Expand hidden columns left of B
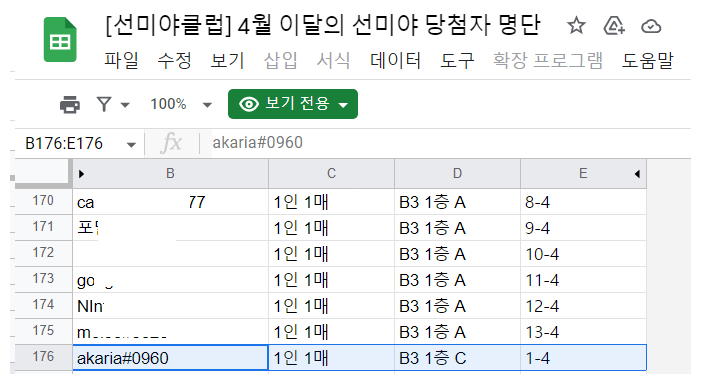The height and width of the screenshot is (376, 705). coord(81,174)
